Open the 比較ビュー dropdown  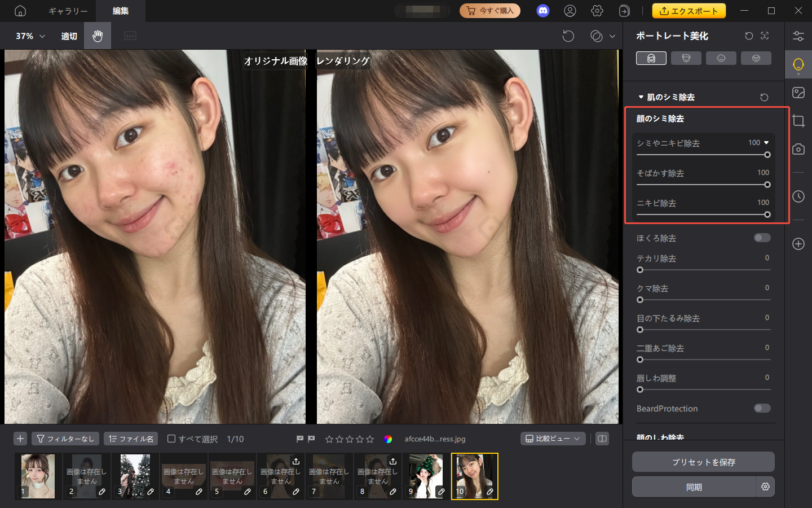[x=553, y=439]
